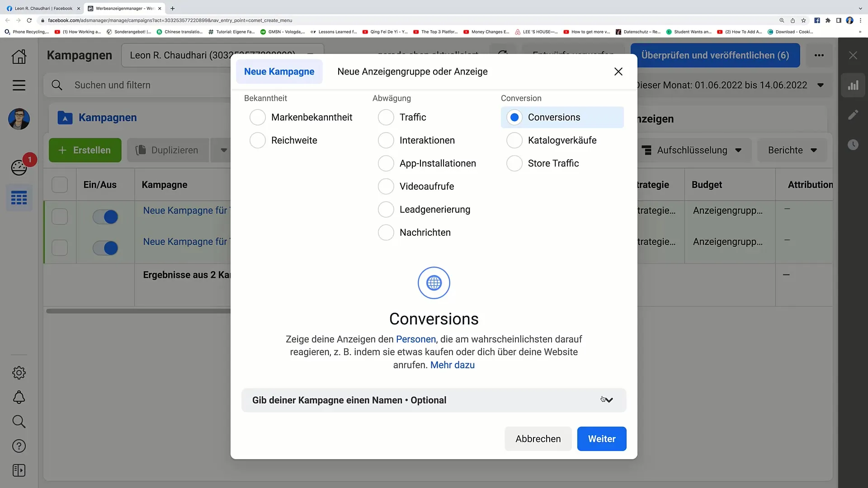Click the Duplizieren button
This screenshot has width=868, height=488.
(168, 150)
